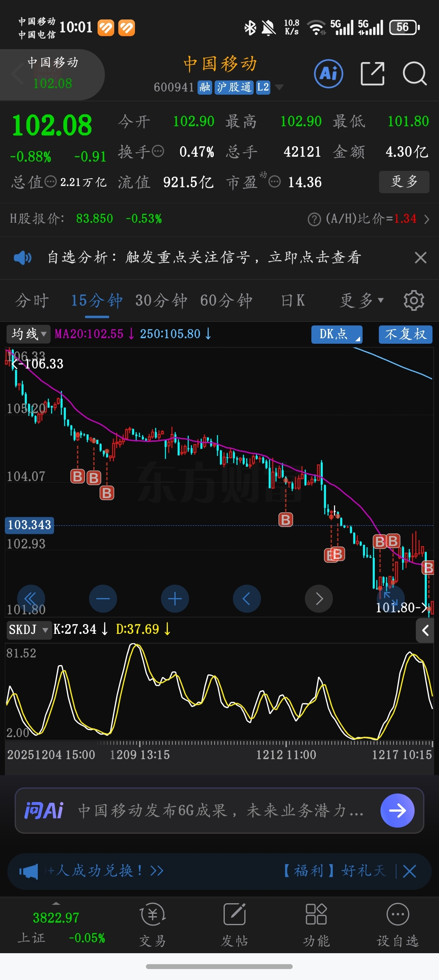This screenshot has height=980, width=439.
Task: Expand 更多 timeframe dropdown
Action: click(x=361, y=301)
